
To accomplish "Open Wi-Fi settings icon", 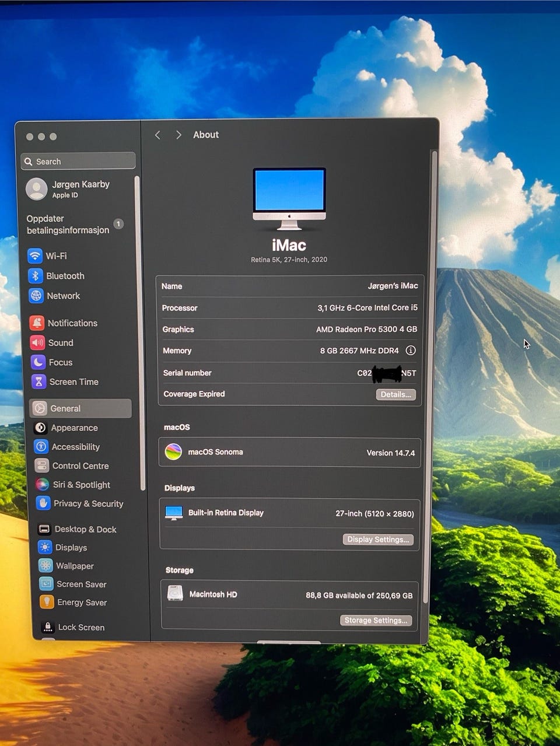I will point(35,255).
